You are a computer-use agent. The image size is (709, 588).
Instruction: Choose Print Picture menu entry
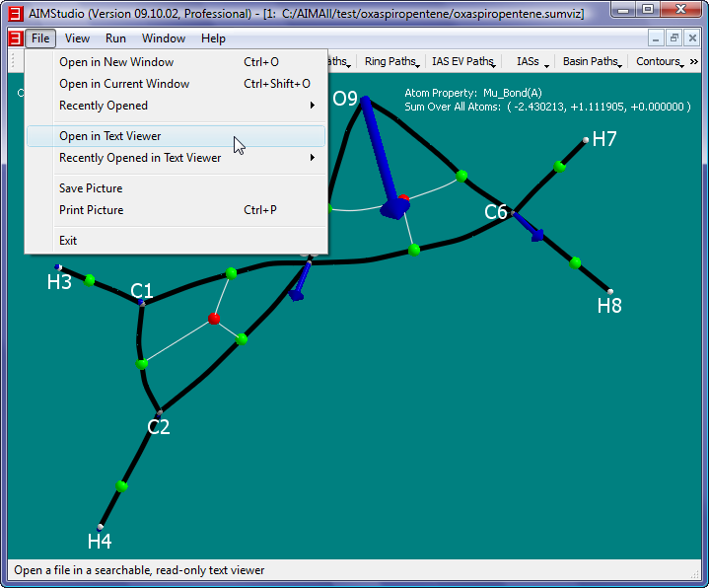click(92, 210)
